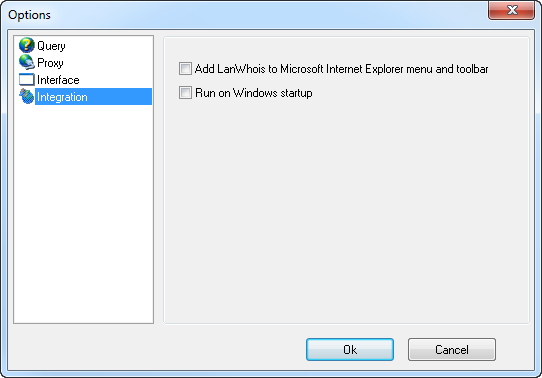Close the Options dialog window
The image size is (542, 378).
coord(512,10)
